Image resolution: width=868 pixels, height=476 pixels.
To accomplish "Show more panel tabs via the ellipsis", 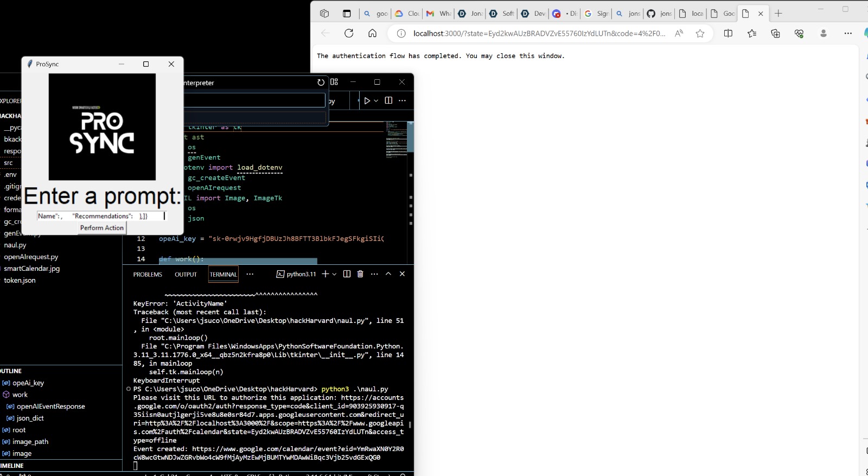I will coord(250,274).
